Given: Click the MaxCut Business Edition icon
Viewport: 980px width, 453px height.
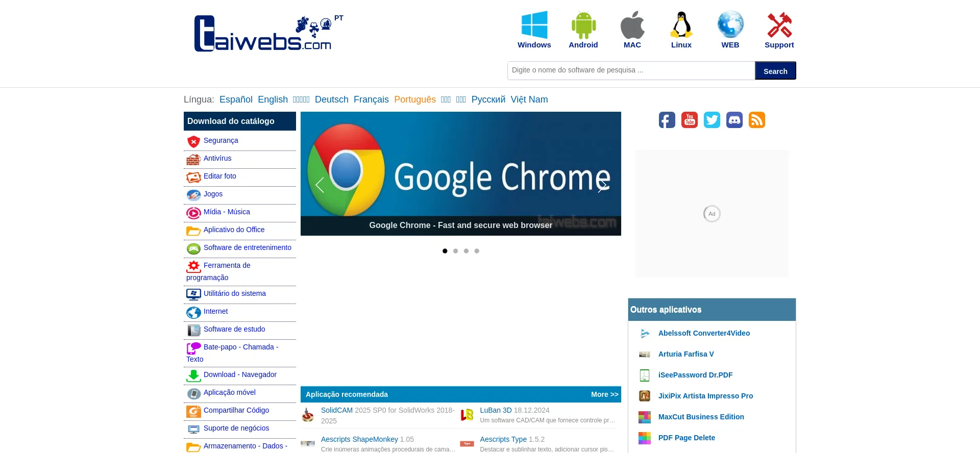Looking at the screenshot, I should coord(645,417).
